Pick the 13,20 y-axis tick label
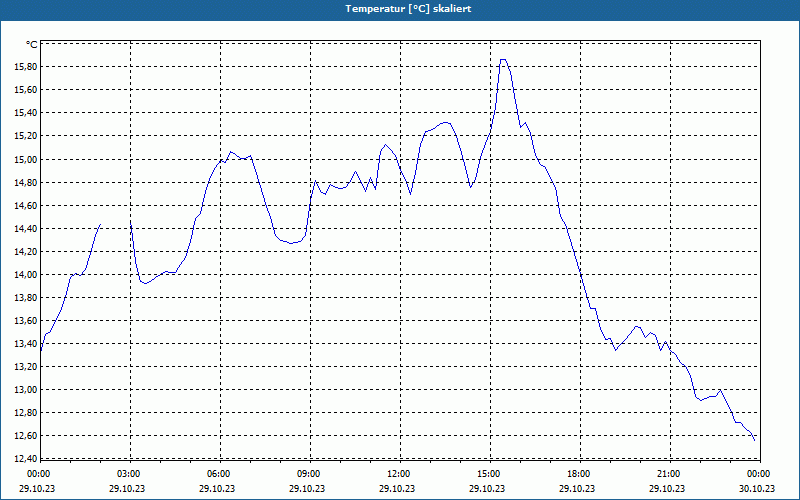The image size is (800, 500). pyautogui.click(x=25, y=367)
